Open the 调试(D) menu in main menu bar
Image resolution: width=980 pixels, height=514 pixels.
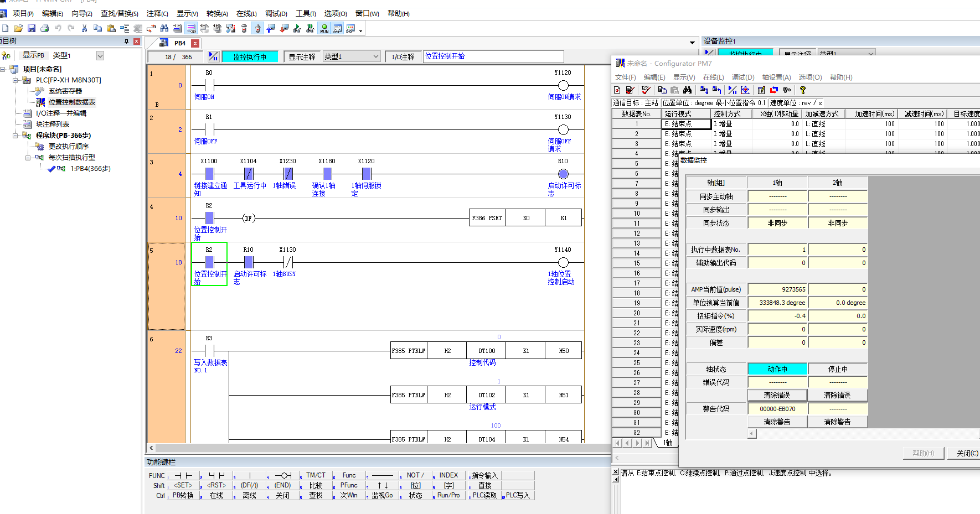276,13
